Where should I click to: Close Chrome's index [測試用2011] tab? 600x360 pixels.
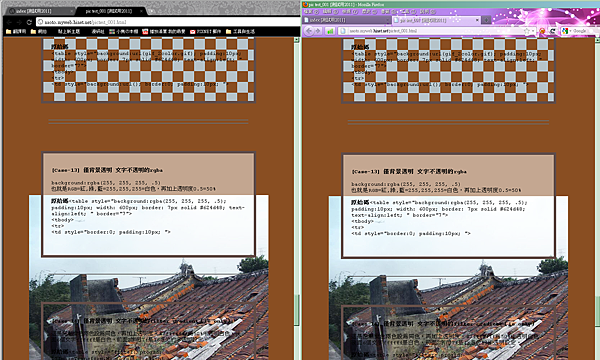point(71,11)
